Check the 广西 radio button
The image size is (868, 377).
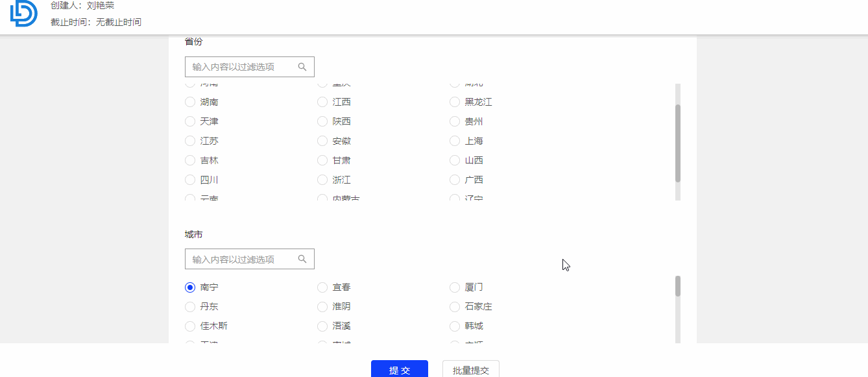[x=455, y=180]
